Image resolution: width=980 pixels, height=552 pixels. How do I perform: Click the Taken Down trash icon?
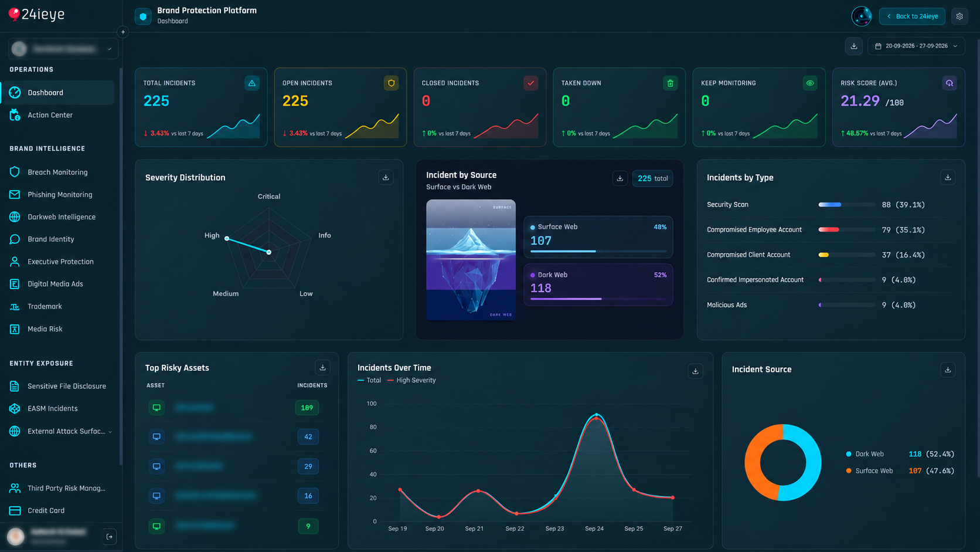[x=670, y=83]
